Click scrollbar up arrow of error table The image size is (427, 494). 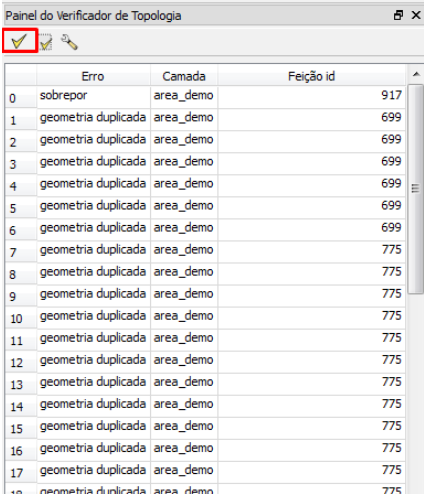416,74
